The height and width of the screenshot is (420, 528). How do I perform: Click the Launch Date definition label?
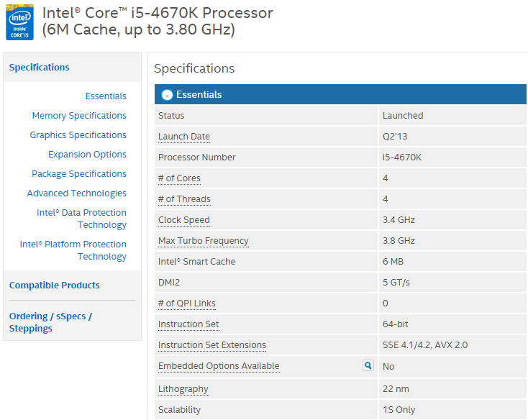pyautogui.click(x=184, y=137)
